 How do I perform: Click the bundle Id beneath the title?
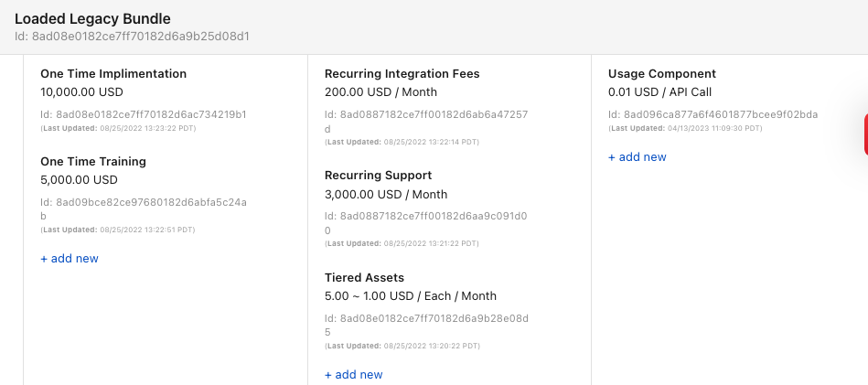(x=132, y=37)
